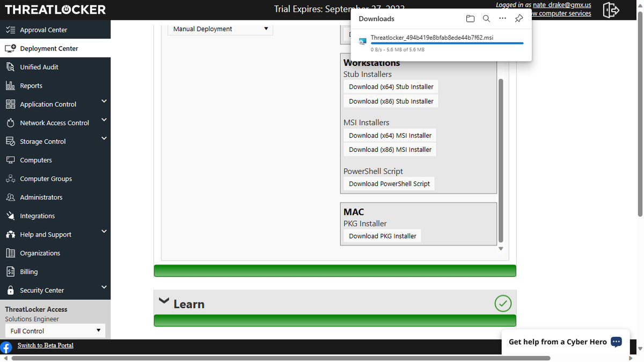Click the Cyber Hero chat bubble icon
Image resolution: width=644 pixels, height=362 pixels.
pos(616,342)
